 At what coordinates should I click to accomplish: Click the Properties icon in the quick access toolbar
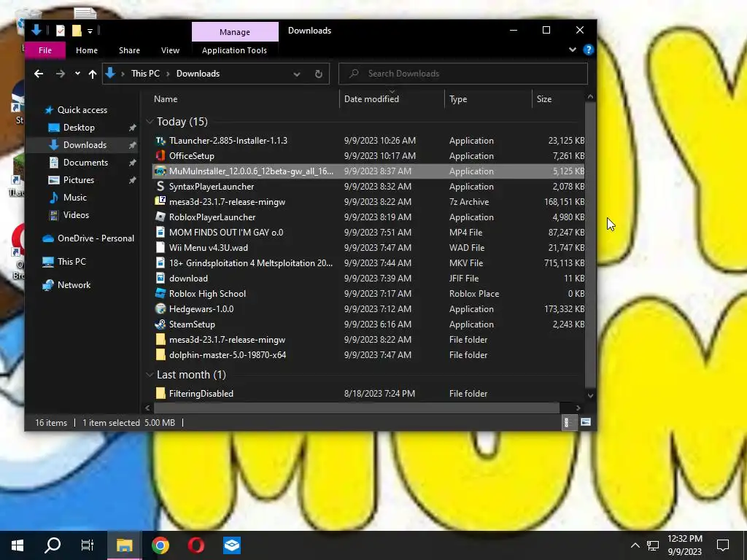coord(61,31)
